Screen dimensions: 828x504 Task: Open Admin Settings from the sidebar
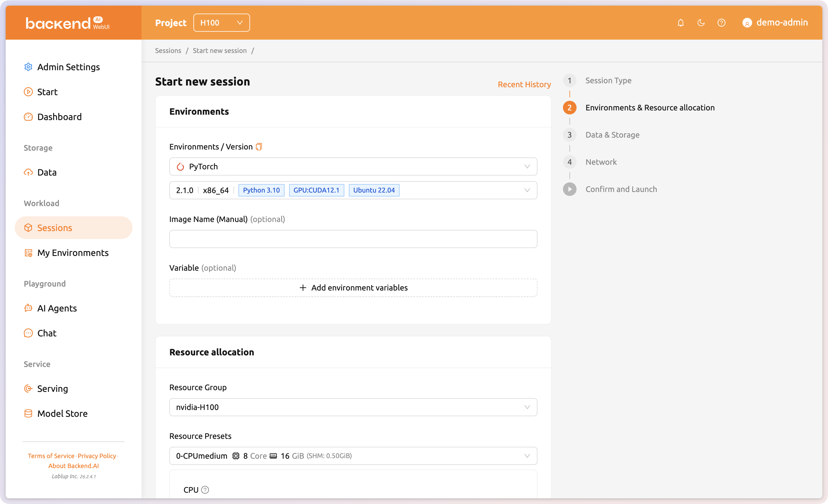coord(68,67)
